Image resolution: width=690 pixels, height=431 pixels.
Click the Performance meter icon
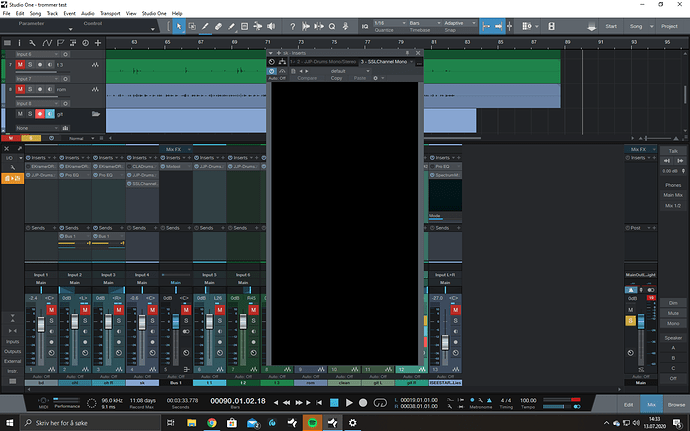pyautogui.click(x=67, y=401)
